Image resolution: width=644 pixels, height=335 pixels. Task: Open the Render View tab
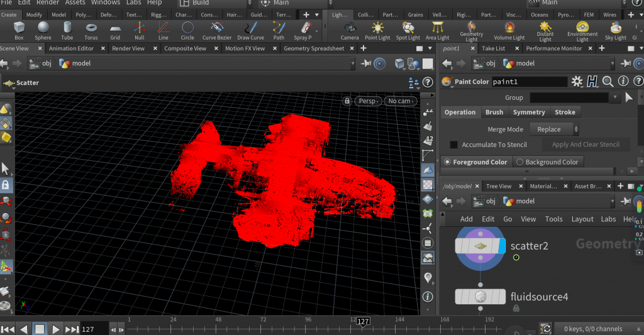(128, 48)
